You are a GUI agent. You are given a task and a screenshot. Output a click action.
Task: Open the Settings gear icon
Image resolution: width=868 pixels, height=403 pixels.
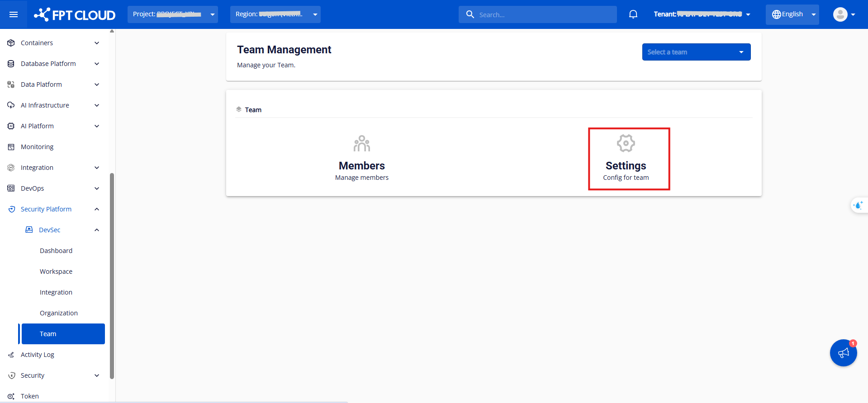point(626,144)
